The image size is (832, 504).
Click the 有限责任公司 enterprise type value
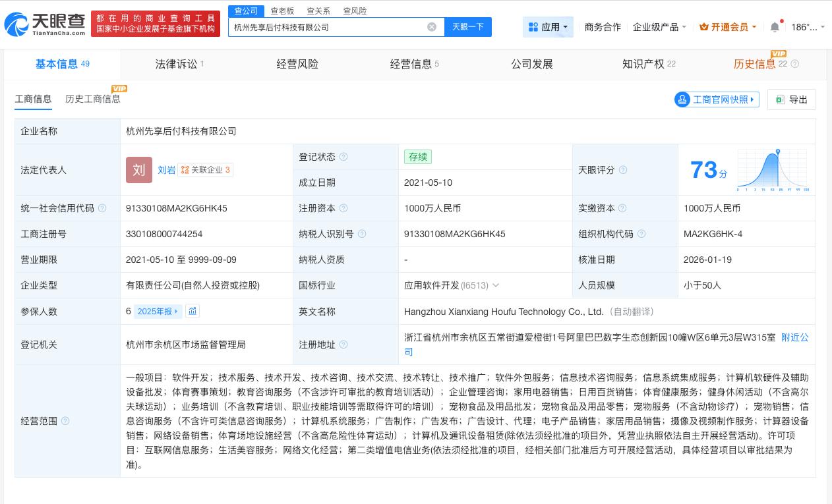click(x=193, y=285)
